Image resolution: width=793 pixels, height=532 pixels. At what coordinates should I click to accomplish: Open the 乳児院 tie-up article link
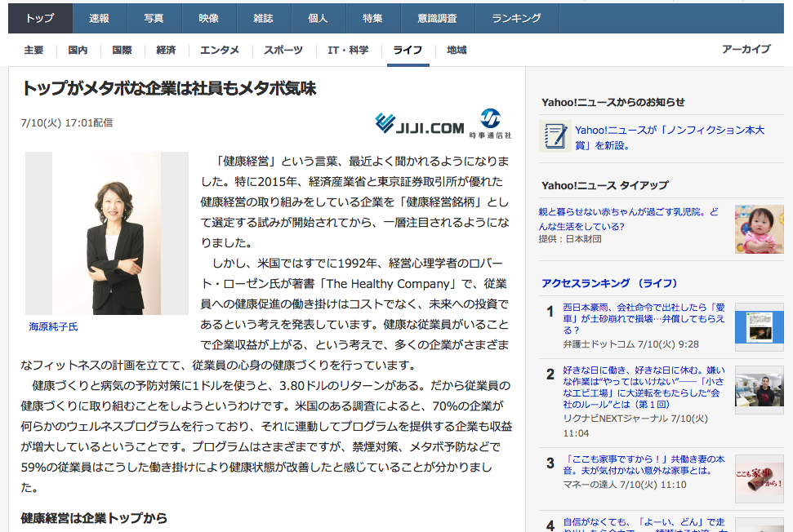pyautogui.click(x=628, y=219)
